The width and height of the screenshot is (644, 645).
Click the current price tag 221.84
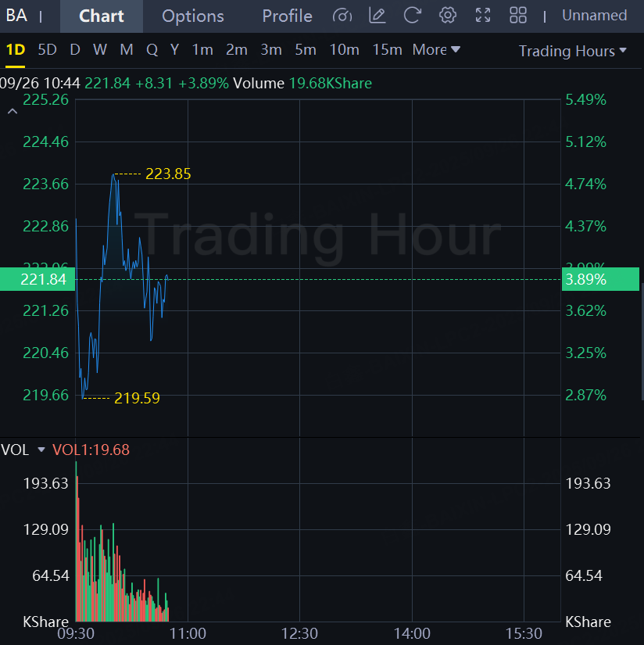click(x=38, y=279)
